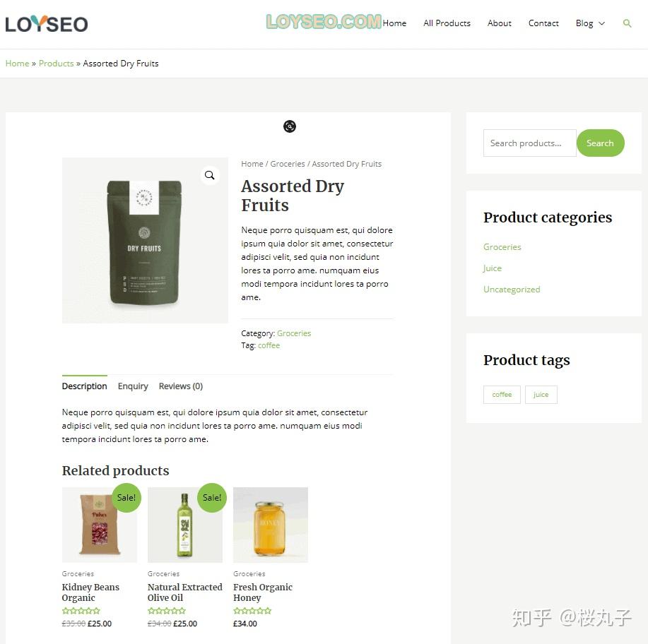Open Fresh Organic Honey product thumbnail
Screen dimensions: 648x644
coord(270,525)
